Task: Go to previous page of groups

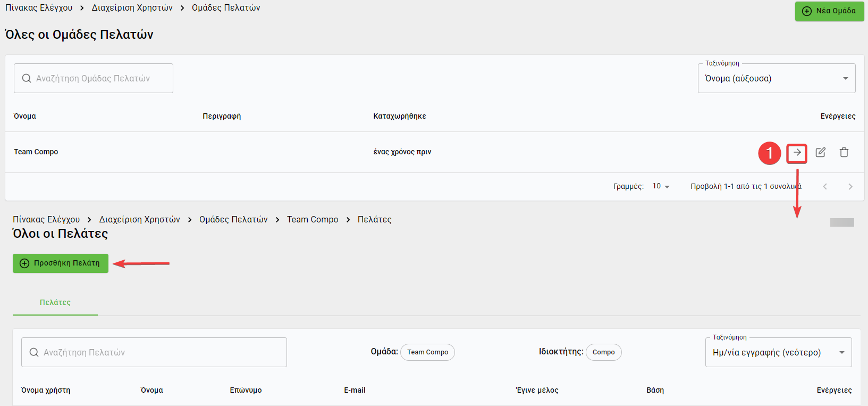Action: [x=825, y=186]
